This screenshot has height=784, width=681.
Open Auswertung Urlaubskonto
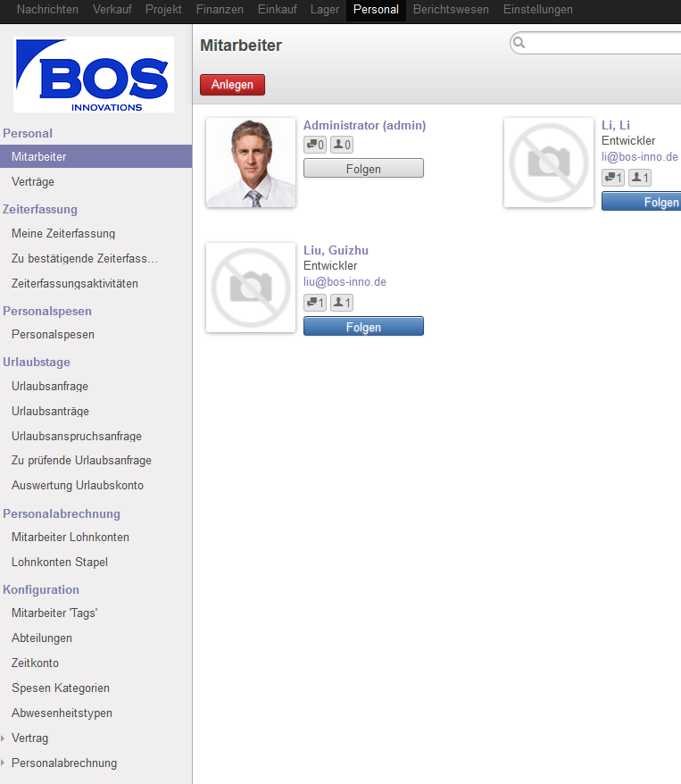[x=78, y=485]
